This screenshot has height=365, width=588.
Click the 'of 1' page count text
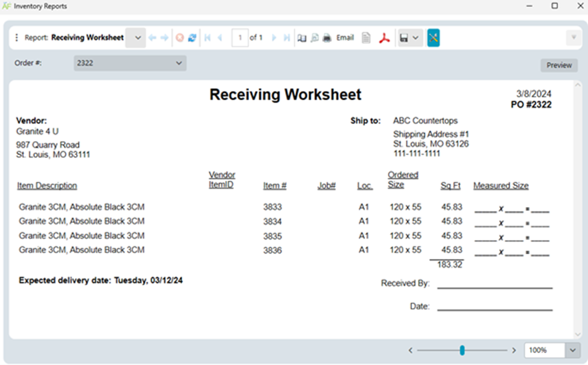tap(256, 37)
